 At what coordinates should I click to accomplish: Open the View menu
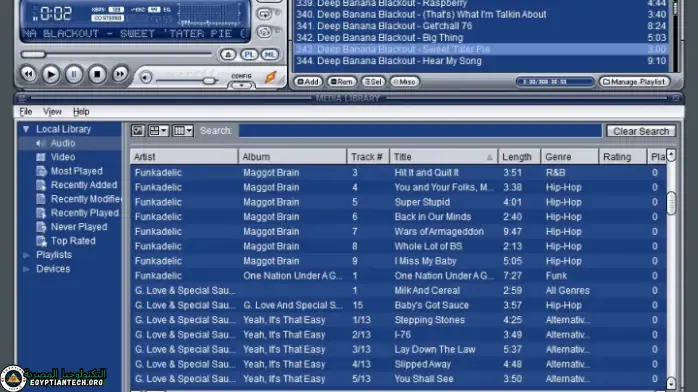(52, 112)
